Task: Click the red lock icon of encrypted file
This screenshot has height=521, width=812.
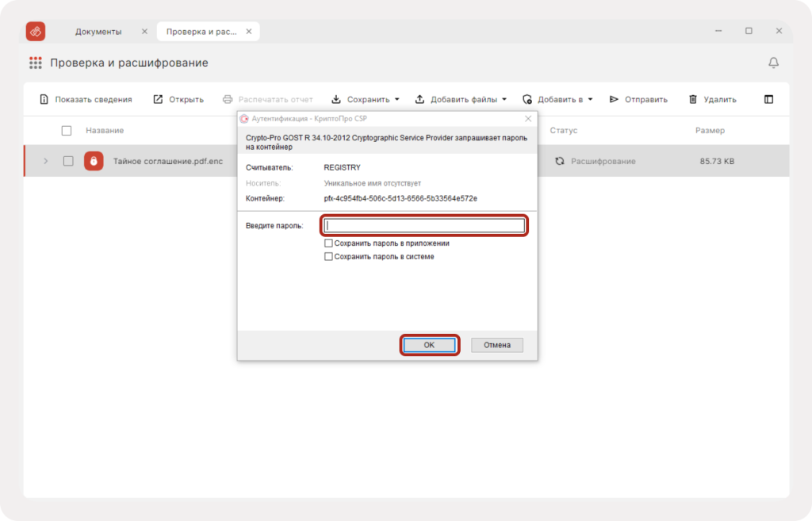Action: pyautogui.click(x=94, y=161)
